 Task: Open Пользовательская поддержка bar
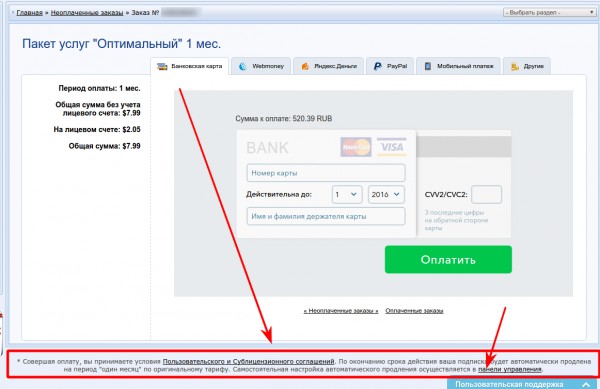[x=523, y=384]
